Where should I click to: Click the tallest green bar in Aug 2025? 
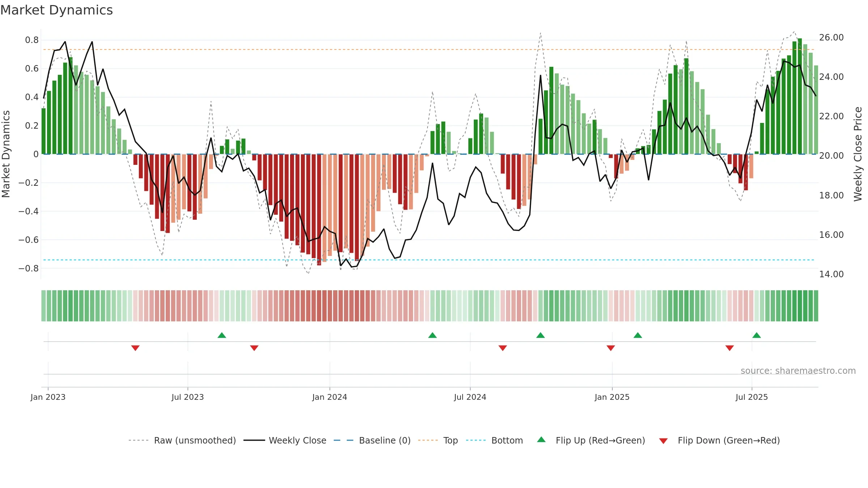point(800,96)
